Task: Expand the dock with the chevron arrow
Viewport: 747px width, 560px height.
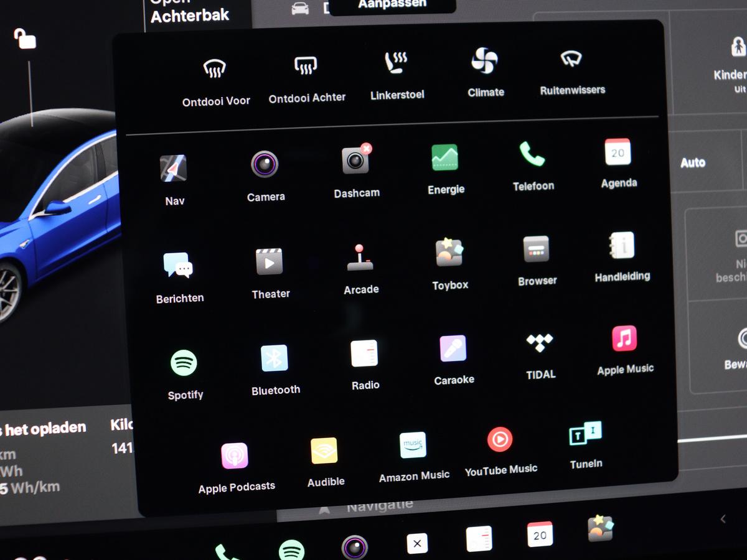Action: click(723, 519)
